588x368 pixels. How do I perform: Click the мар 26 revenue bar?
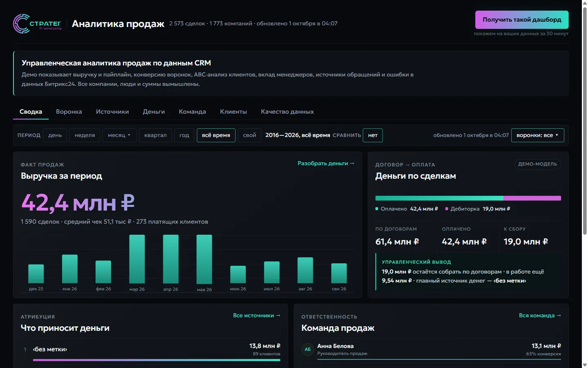137,259
